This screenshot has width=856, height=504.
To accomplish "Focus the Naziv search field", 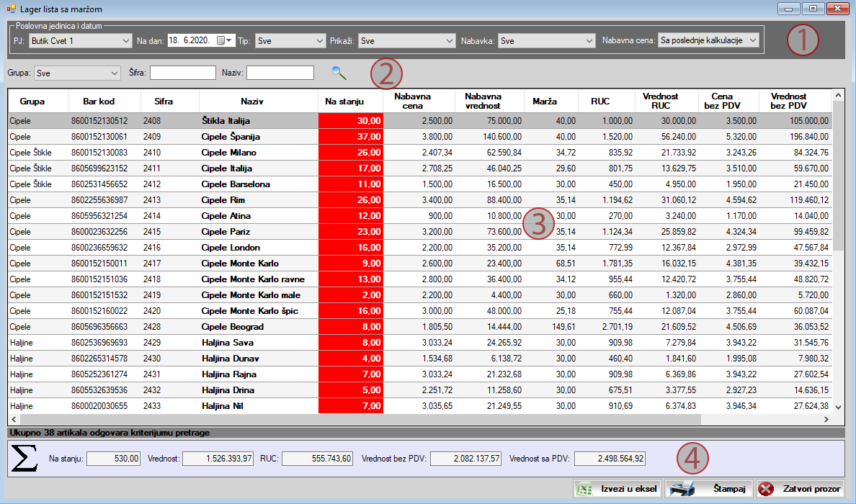I will 280,73.
